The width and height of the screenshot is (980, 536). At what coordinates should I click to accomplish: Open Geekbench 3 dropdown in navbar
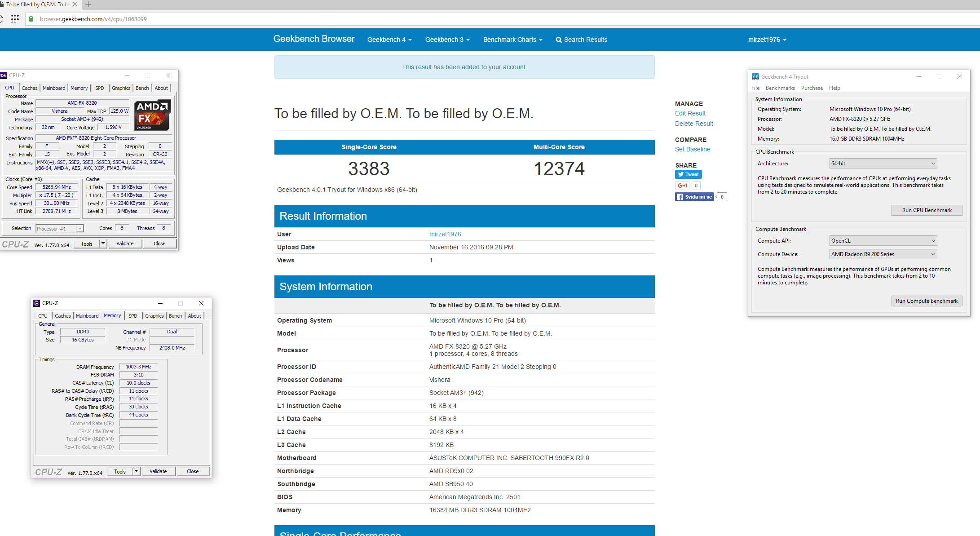[447, 40]
